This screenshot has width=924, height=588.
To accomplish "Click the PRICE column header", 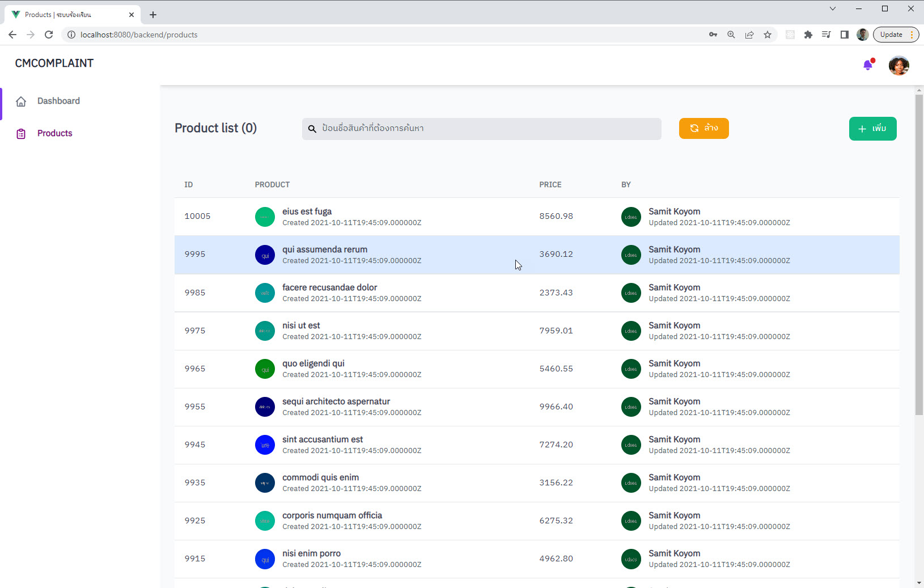I will click(x=550, y=185).
